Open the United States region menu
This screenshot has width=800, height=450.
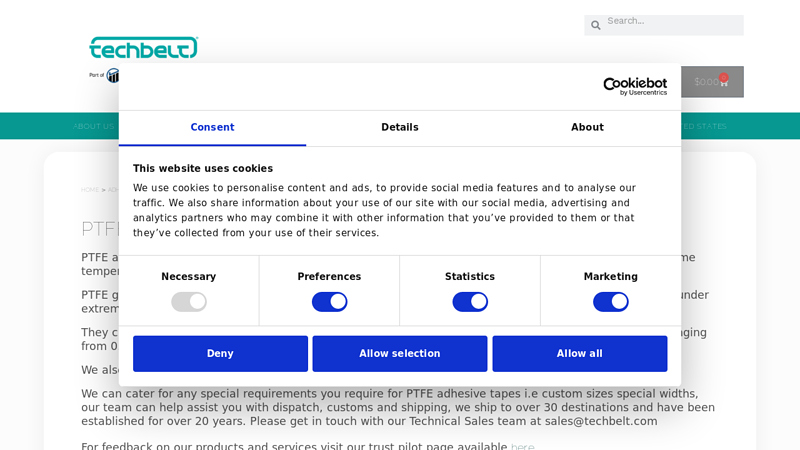click(704, 127)
